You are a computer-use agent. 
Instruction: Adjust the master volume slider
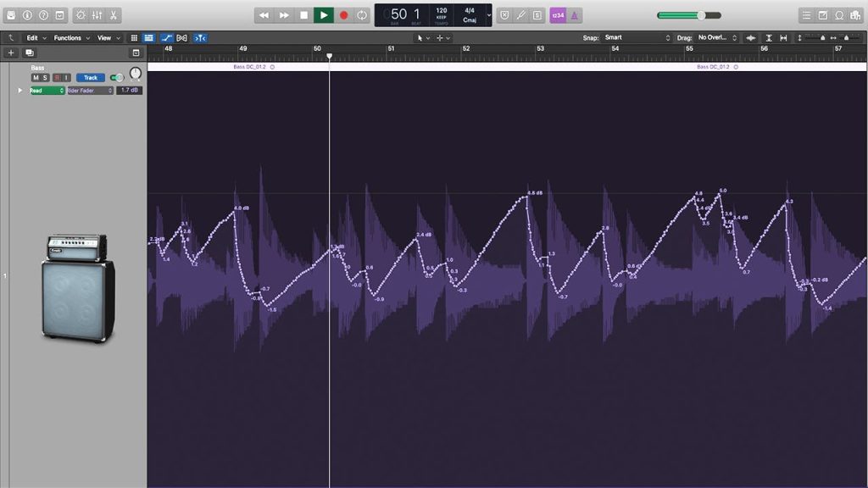pyautogui.click(x=700, y=15)
